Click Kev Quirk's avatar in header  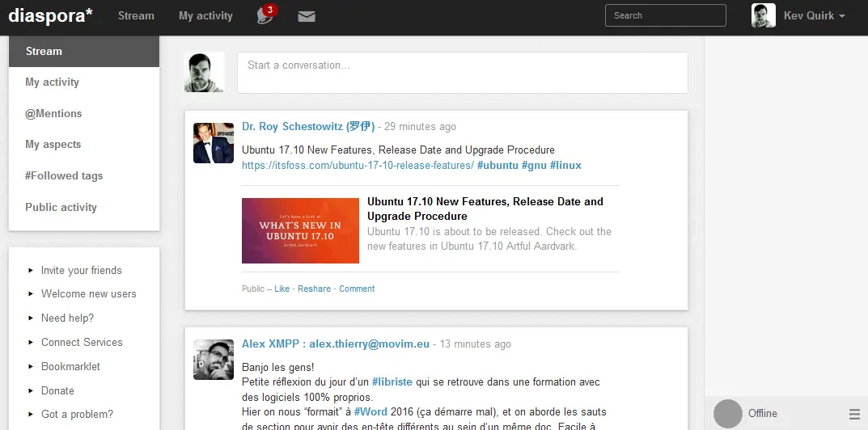pyautogui.click(x=763, y=15)
